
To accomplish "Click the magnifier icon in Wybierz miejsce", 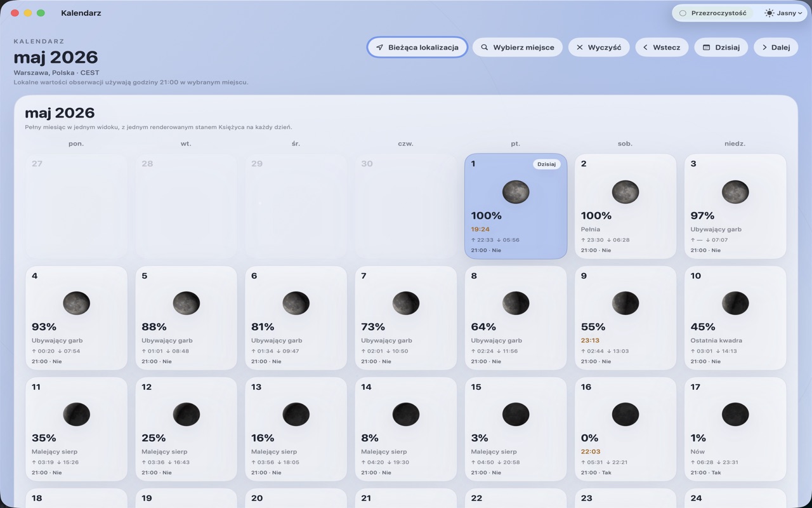I will [485, 48].
